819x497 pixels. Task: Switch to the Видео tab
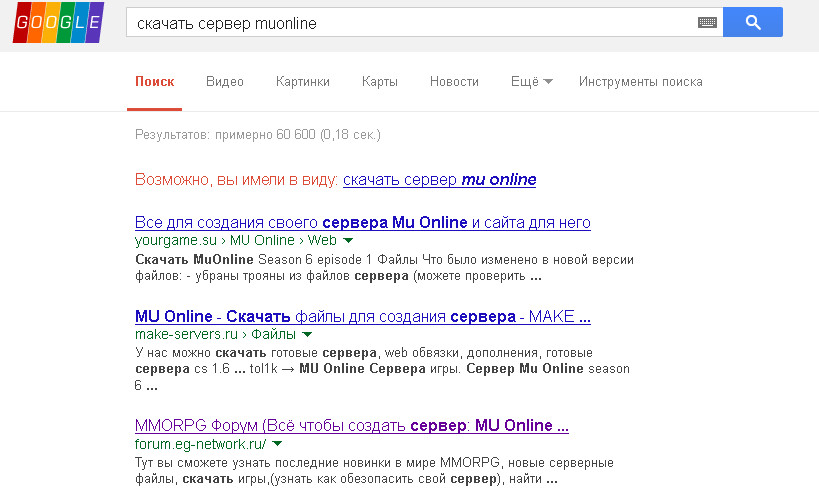point(225,82)
